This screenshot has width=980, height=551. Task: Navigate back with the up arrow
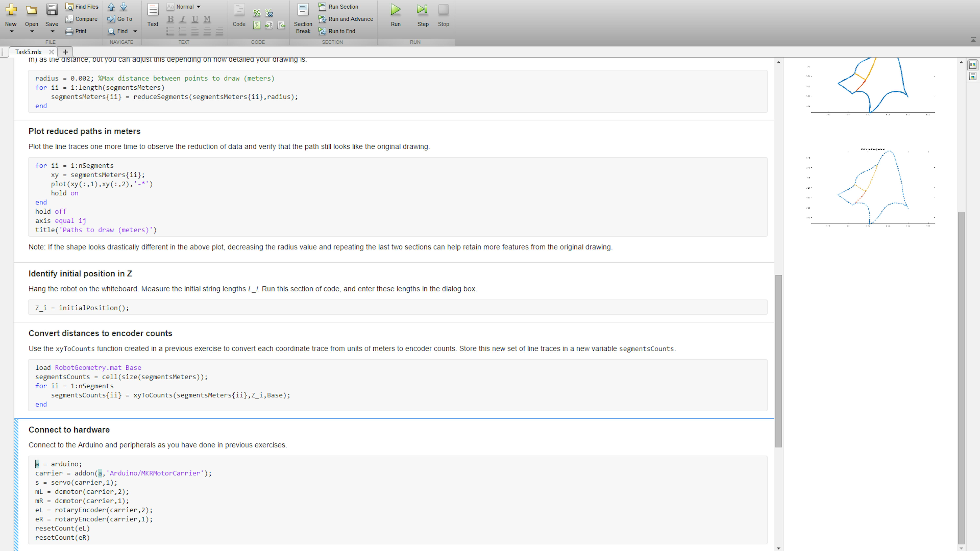(111, 7)
